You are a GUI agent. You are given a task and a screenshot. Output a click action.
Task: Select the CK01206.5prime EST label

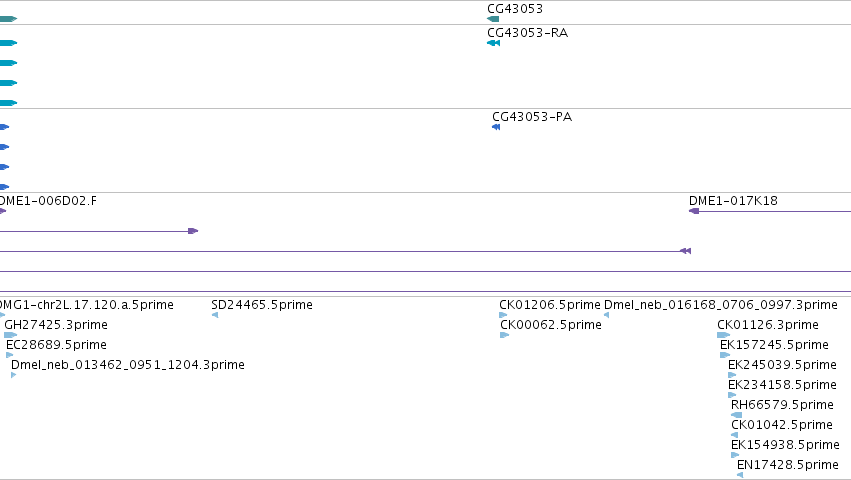pos(549,305)
